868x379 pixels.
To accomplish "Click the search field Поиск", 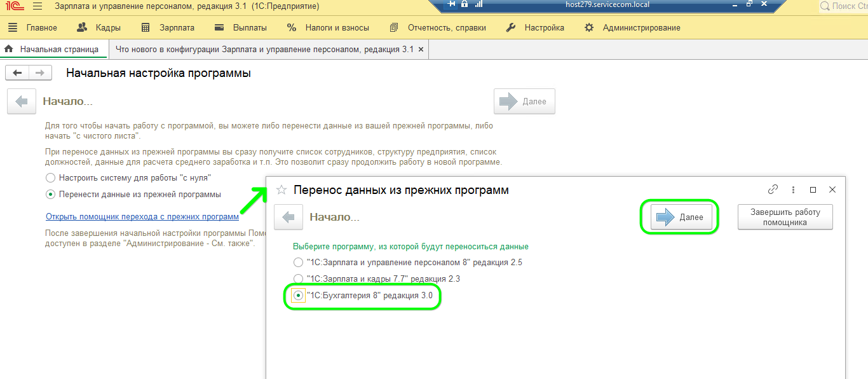I will coord(843,6).
